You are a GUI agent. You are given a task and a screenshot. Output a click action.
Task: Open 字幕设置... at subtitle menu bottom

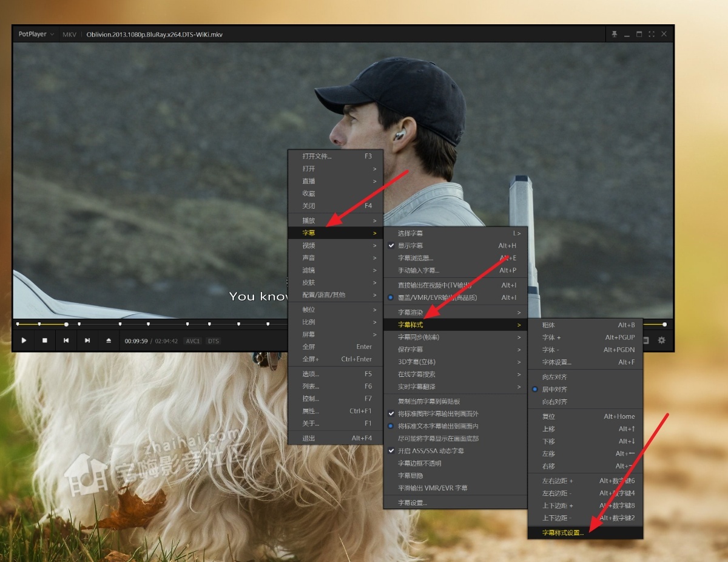(x=456, y=503)
